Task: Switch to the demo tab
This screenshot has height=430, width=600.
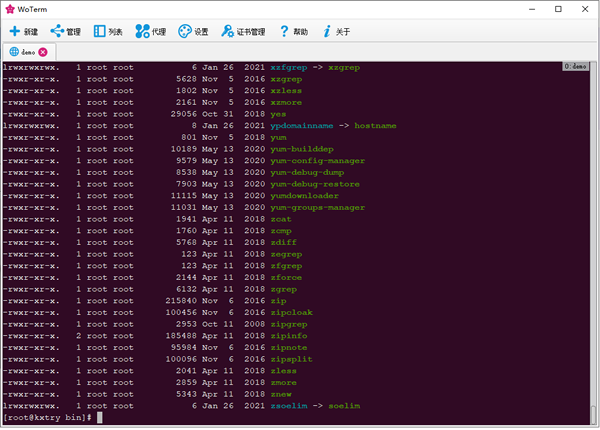Action: [26, 51]
